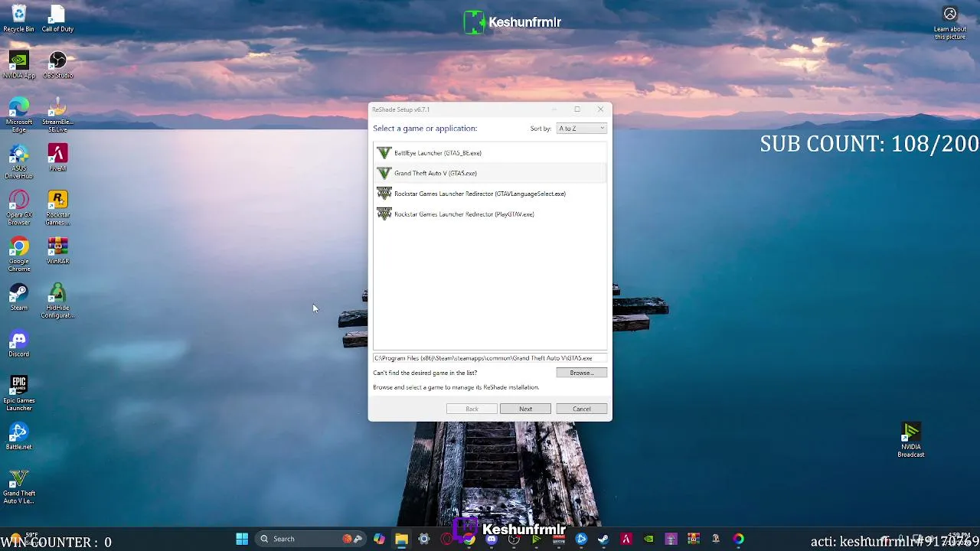Click the color wheel taskbar icon
The width and height of the screenshot is (980, 551).
coord(738,539)
